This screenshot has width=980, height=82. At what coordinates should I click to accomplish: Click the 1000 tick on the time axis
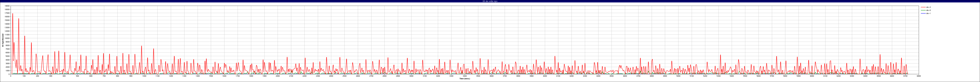[x=144, y=76]
